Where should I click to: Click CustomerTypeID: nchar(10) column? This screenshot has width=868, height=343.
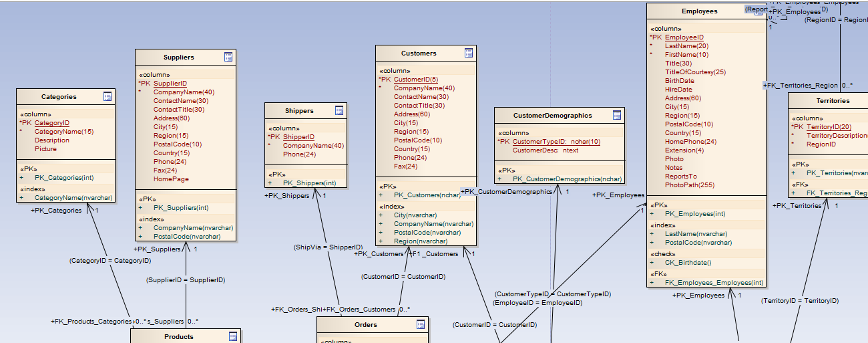[556, 142]
